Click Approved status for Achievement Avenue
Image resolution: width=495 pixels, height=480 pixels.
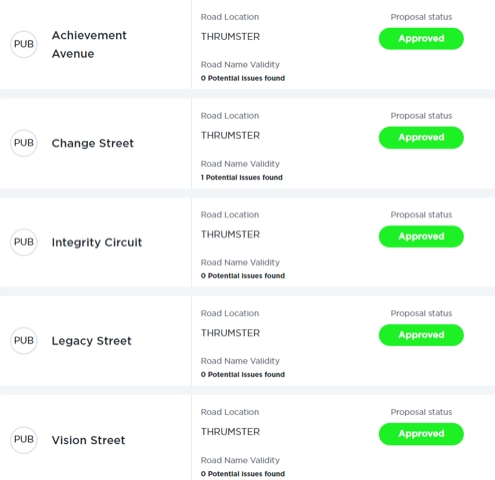[421, 39]
